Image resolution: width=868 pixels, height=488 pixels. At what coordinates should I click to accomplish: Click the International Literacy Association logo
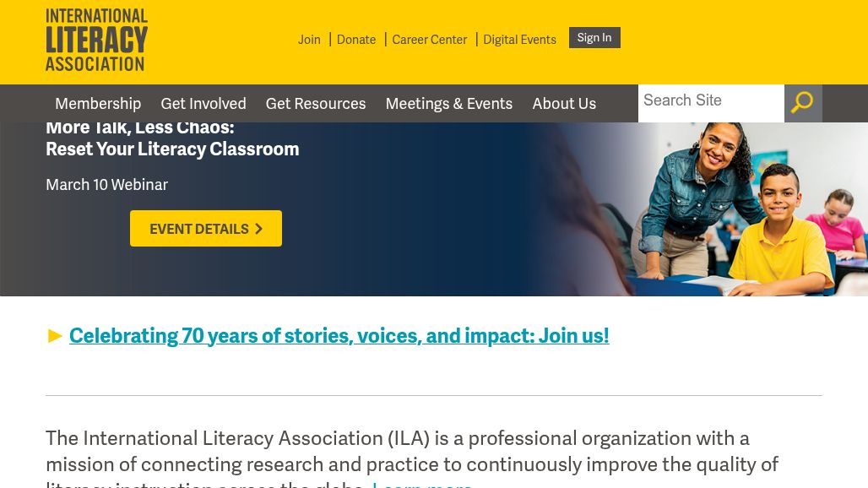coord(96,40)
